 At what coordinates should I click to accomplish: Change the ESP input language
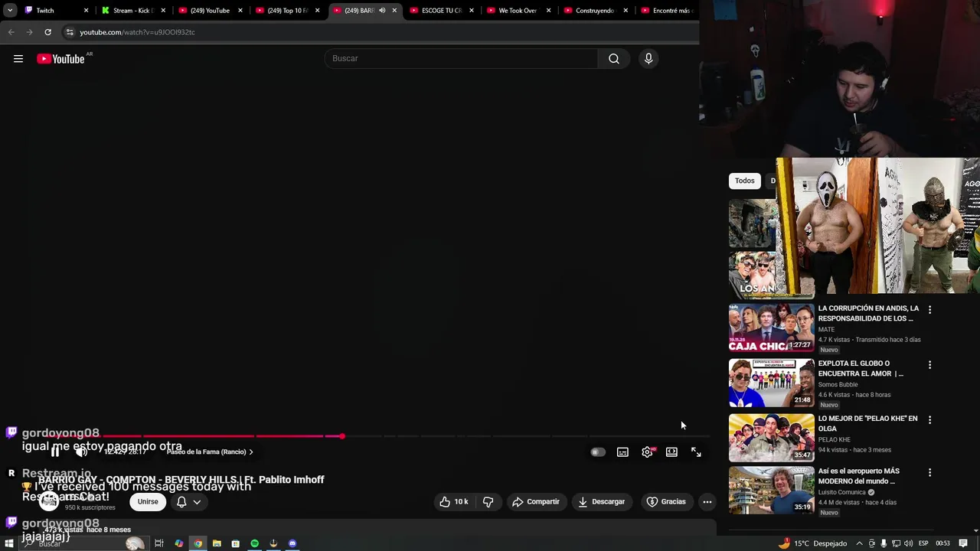pos(923,543)
